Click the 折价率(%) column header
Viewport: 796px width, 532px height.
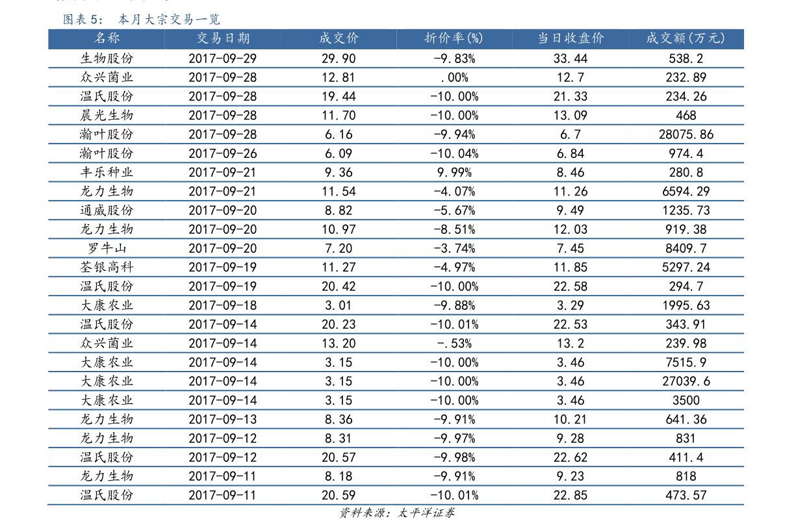pos(453,38)
